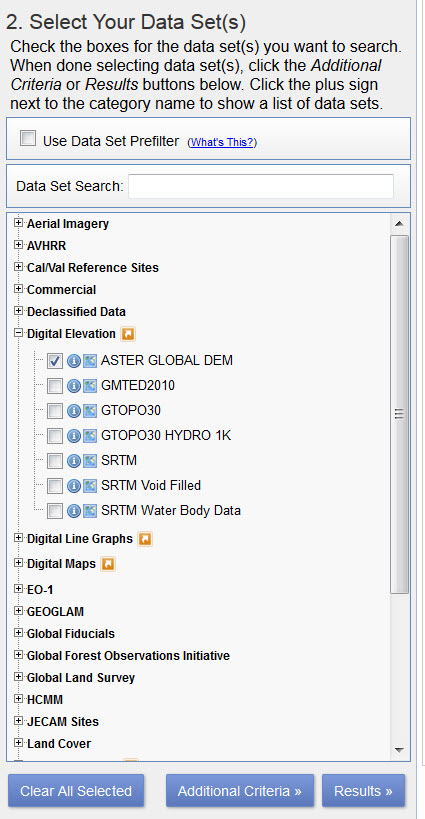Expand the HCMM category
The height and width of the screenshot is (819, 425).
tap(19, 698)
